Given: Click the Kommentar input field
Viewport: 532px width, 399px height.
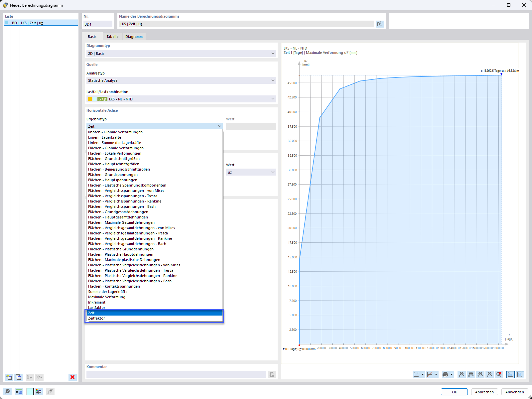Looking at the screenshot, I should tap(176, 374).
